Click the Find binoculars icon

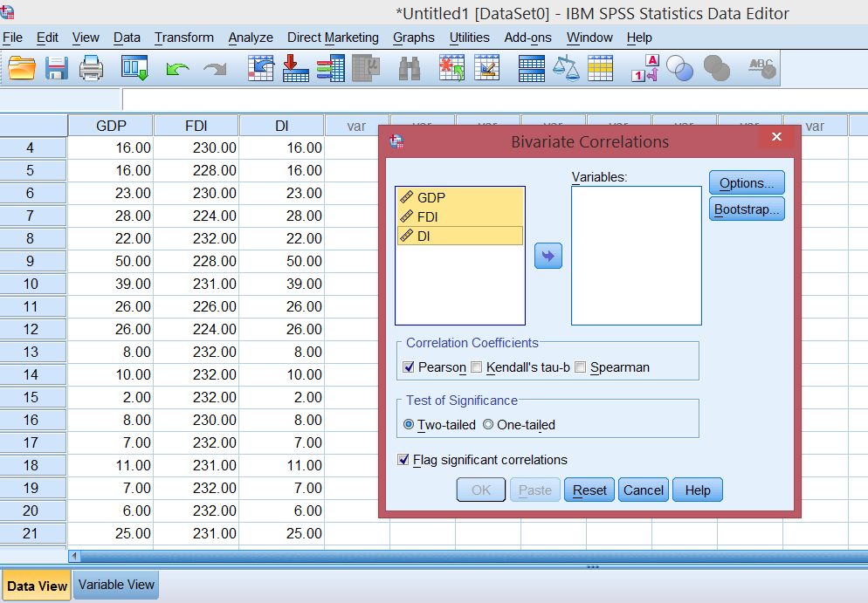(410, 69)
